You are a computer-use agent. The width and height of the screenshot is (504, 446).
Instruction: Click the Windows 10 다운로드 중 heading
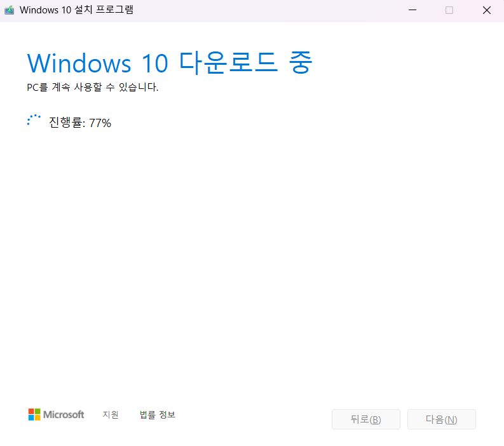click(x=170, y=63)
